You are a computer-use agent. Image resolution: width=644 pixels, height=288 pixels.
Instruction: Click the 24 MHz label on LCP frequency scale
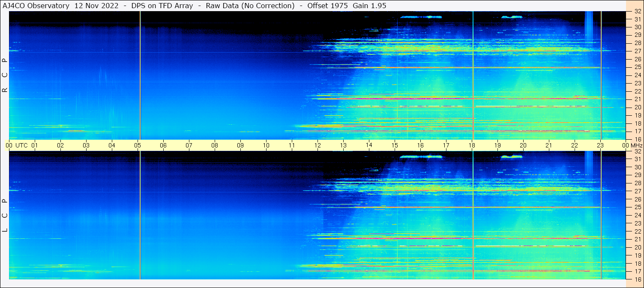638,215
